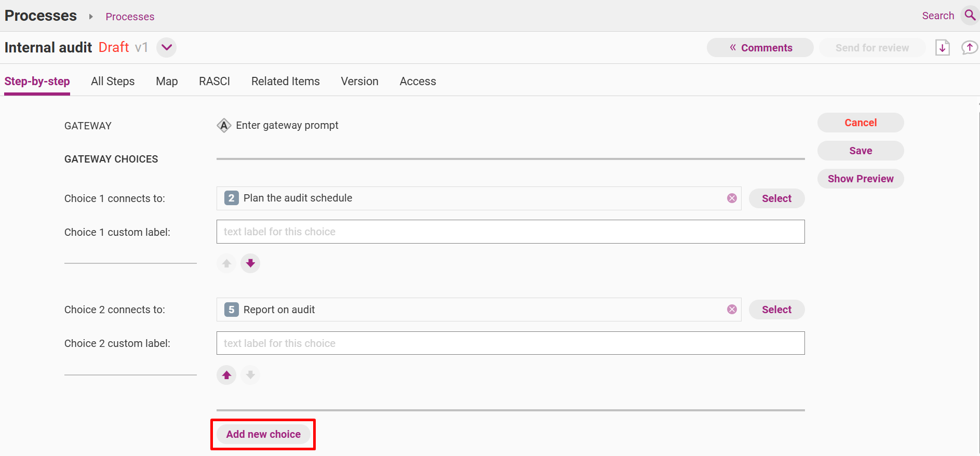
Task: Click Select for Choice 1 connection
Action: tap(776, 198)
